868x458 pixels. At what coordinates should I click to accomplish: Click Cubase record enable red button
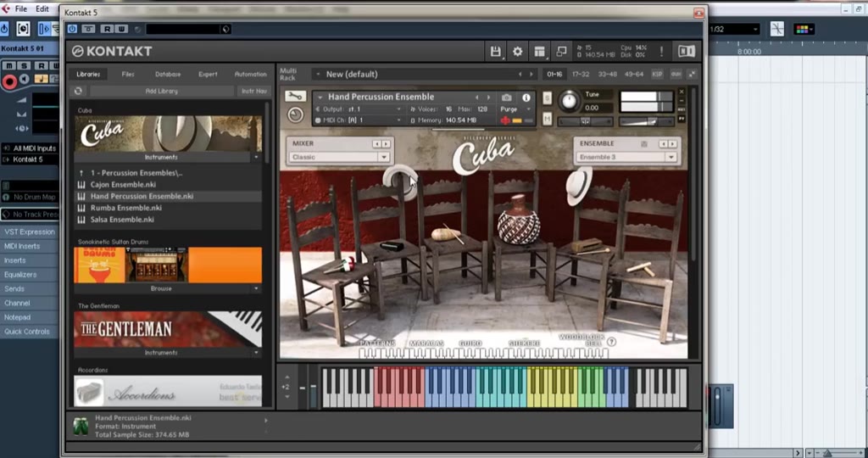(x=9, y=82)
